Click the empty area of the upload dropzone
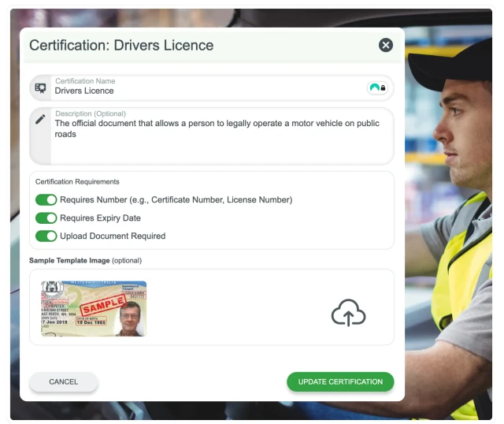504x424 pixels. pos(236,307)
